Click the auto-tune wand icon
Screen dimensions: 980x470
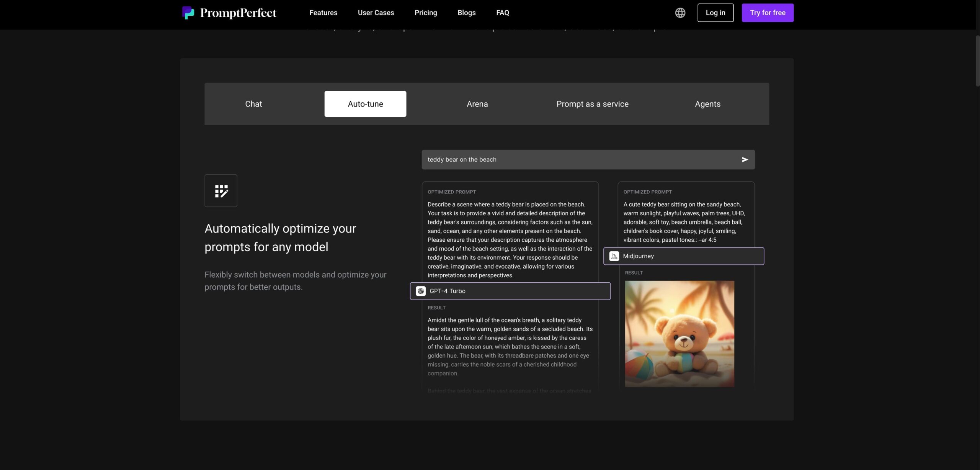(x=220, y=190)
